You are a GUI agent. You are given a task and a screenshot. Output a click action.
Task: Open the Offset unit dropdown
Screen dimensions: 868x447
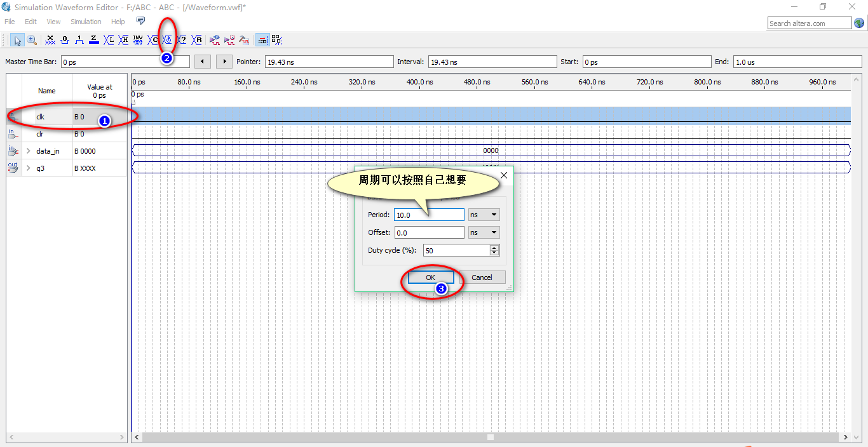[x=484, y=232]
